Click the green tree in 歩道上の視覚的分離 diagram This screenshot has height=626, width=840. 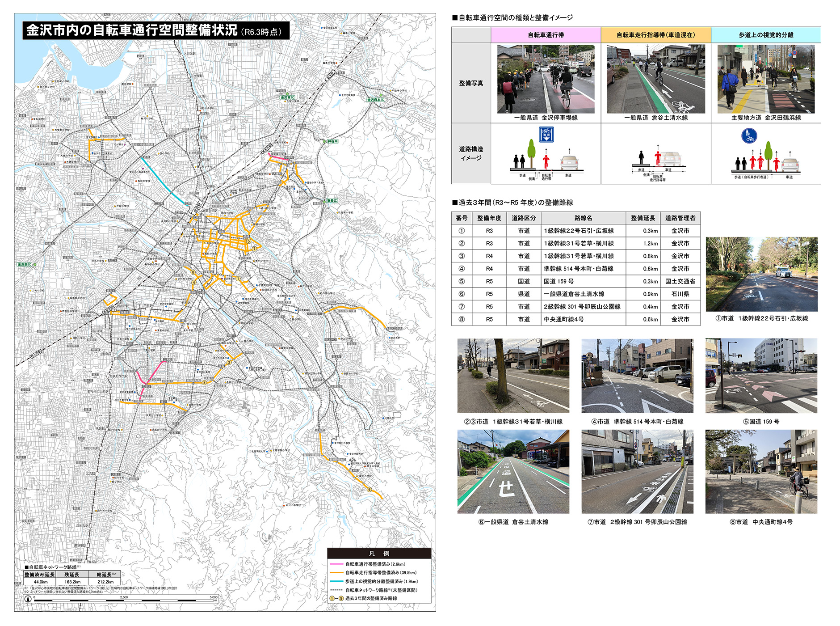point(768,155)
